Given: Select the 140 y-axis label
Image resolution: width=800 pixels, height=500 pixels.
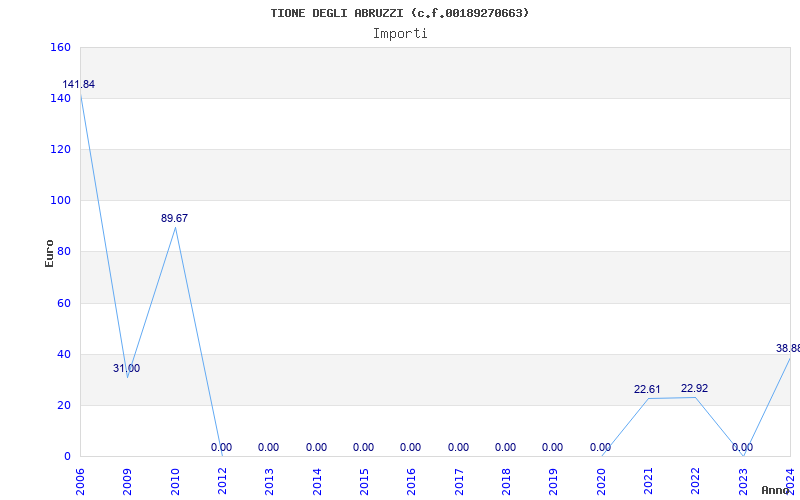Looking at the screenshot, I should [60, 98].
